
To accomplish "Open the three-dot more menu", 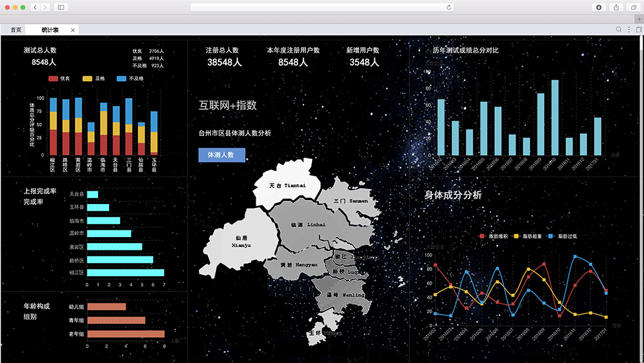I will [629, 30].
